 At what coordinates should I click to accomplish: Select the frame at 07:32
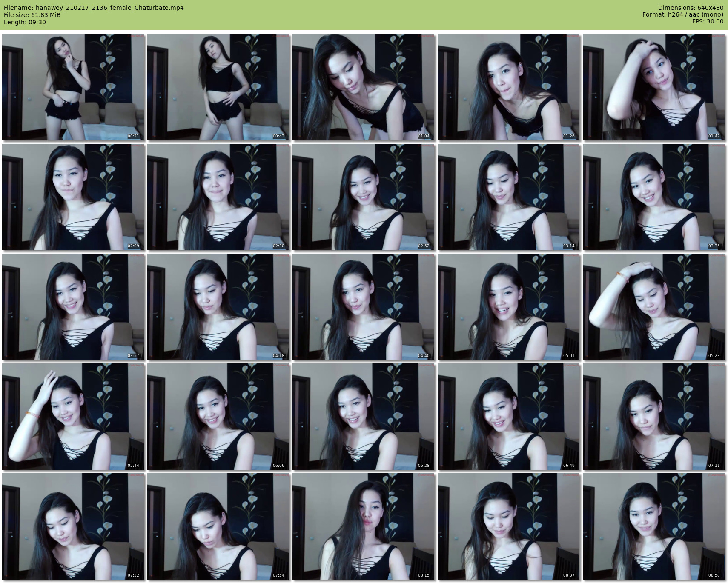tap(73, 526)
